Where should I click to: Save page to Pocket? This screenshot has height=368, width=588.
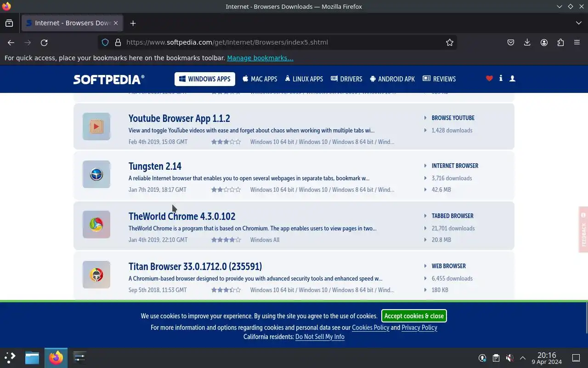511,42
